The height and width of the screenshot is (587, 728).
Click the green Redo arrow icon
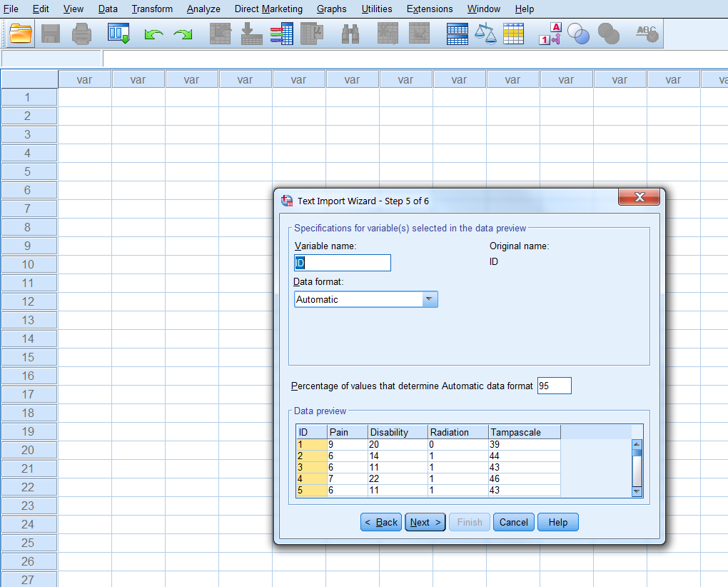(183, 34)
